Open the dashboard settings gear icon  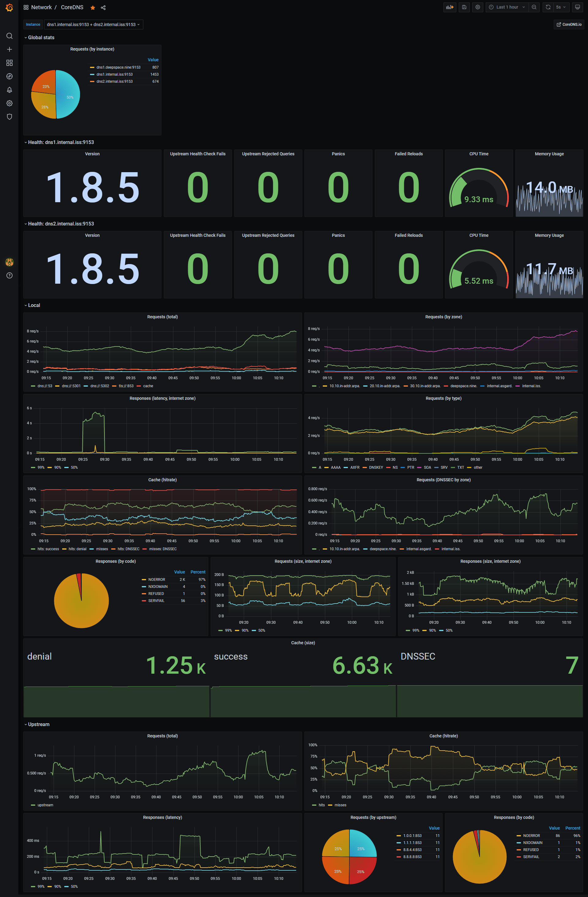click(x=478, y=7)
